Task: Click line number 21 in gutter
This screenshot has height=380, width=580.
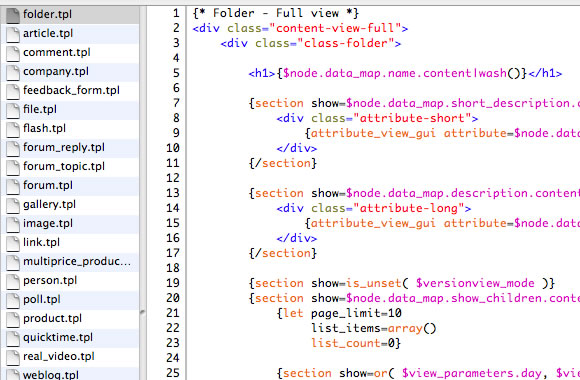Action: coord(173,313)
